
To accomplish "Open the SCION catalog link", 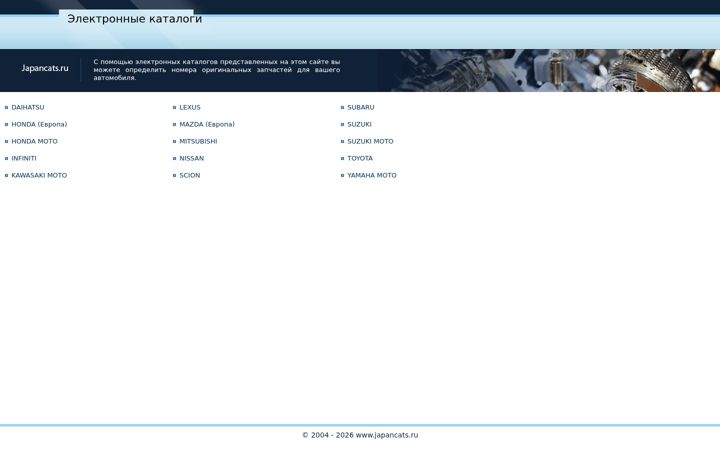I will pos(190,175).
